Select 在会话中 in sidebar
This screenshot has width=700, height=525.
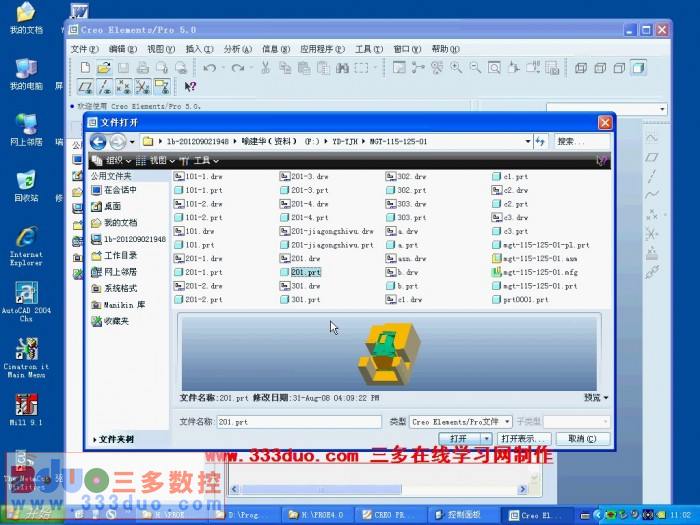114,190
